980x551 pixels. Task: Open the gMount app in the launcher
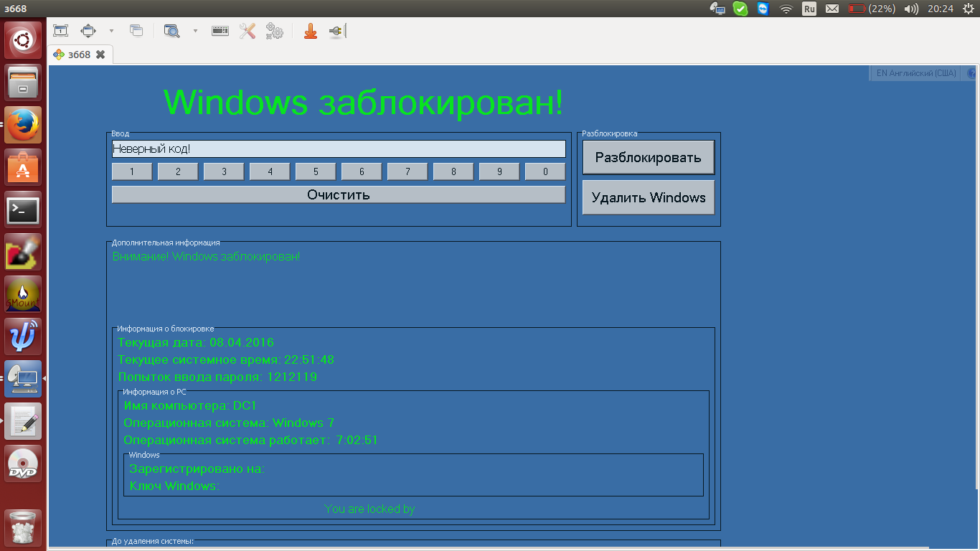click(23, 294)
